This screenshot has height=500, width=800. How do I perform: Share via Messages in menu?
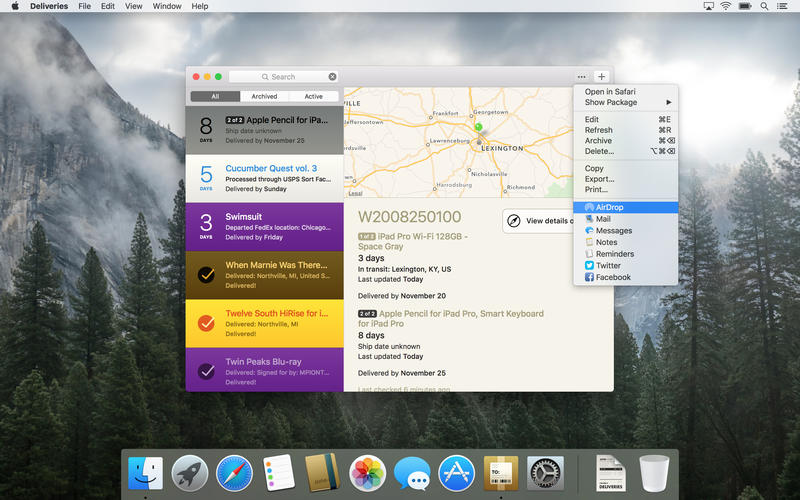tap(626, 231)
